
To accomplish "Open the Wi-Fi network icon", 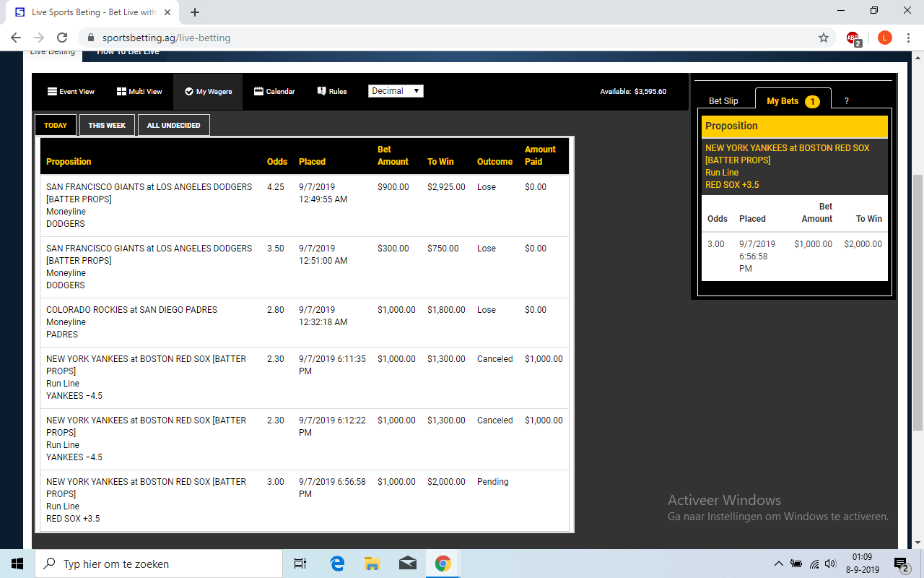I will 814,564.
